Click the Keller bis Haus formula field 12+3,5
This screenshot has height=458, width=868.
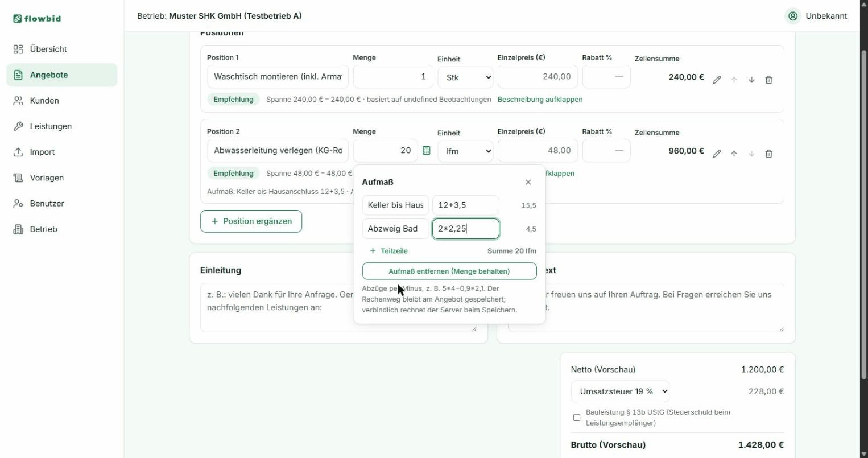click(x=466, y=205)
